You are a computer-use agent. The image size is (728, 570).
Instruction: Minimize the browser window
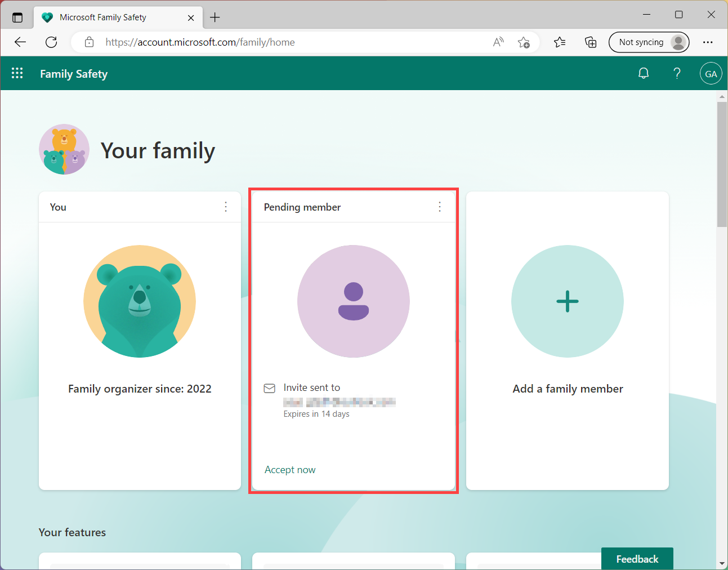pyautogui.click(x=646, y=15)
